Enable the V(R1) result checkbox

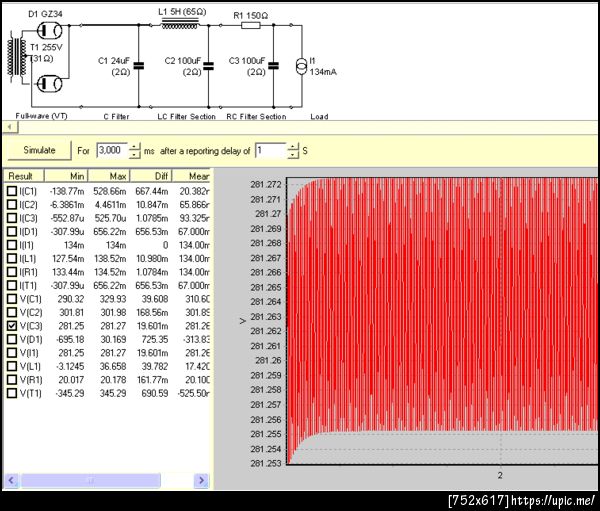tap(12, 379)
